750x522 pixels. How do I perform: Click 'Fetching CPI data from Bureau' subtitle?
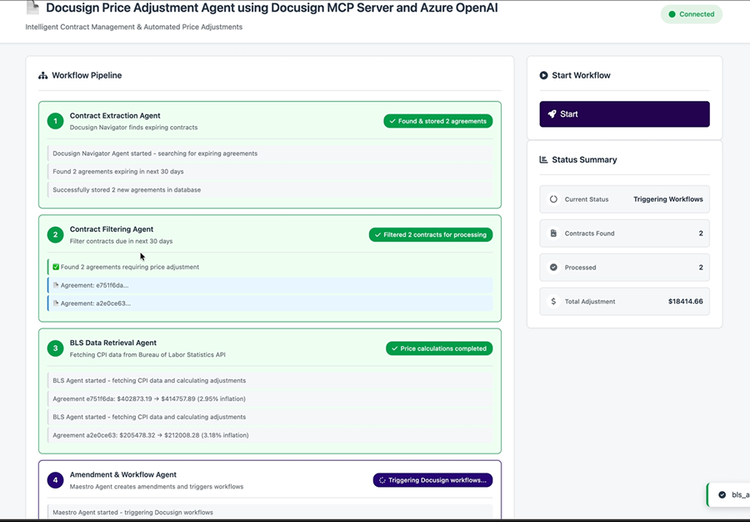(147, 355)
